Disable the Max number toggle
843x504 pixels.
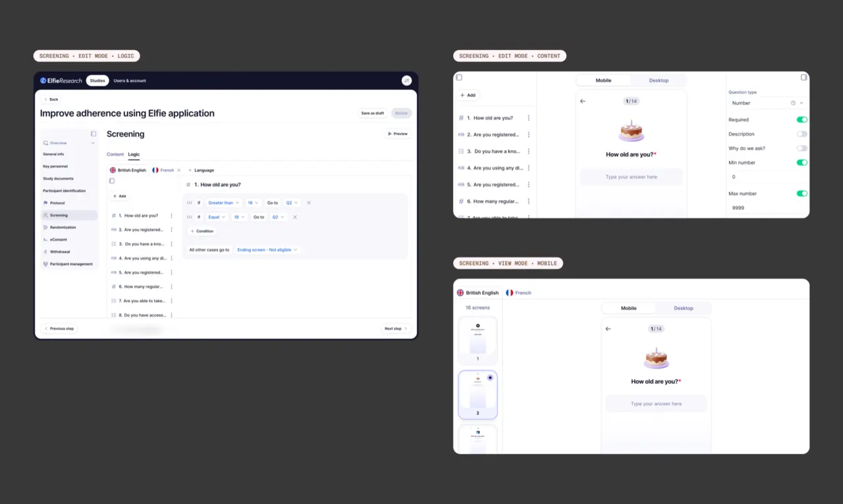click(x=802, y=193)
